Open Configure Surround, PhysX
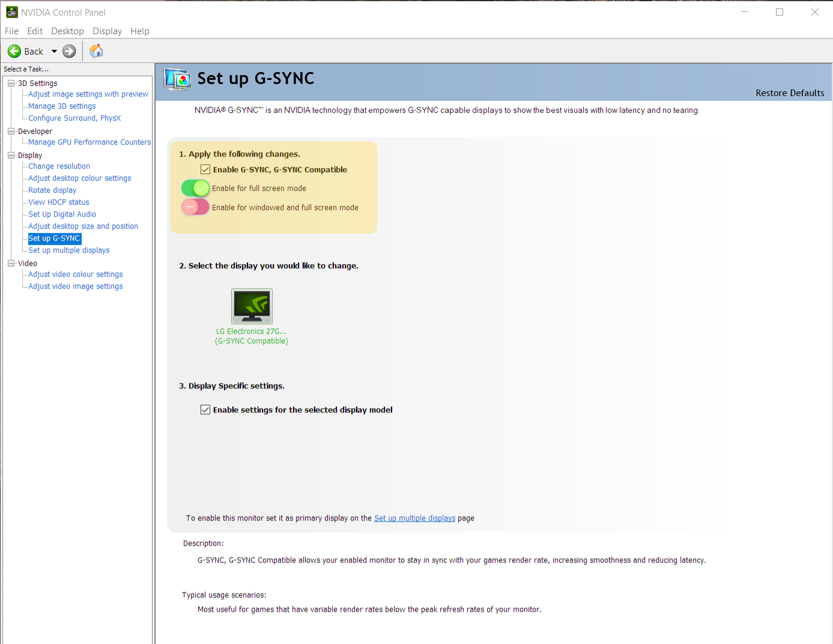 coord(74,118)
